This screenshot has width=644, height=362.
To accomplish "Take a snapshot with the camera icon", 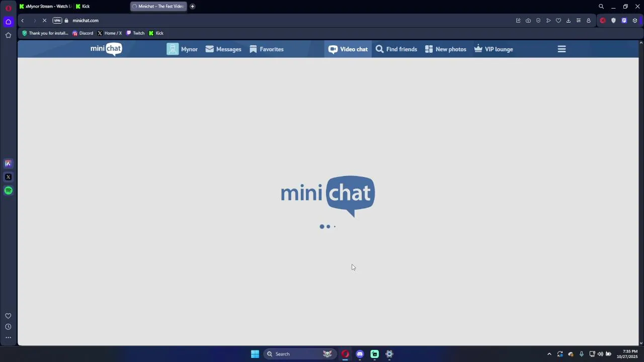I will point(528,21).
